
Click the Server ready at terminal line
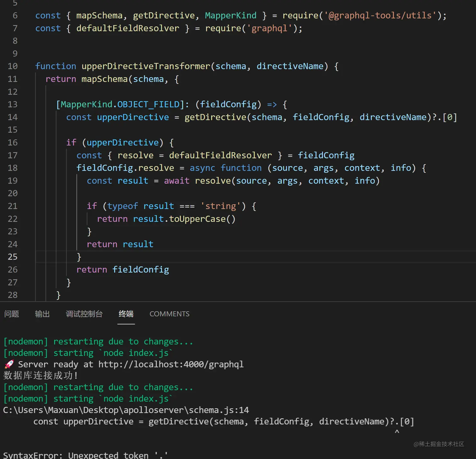pyautogui.click(x=123, y=364)
